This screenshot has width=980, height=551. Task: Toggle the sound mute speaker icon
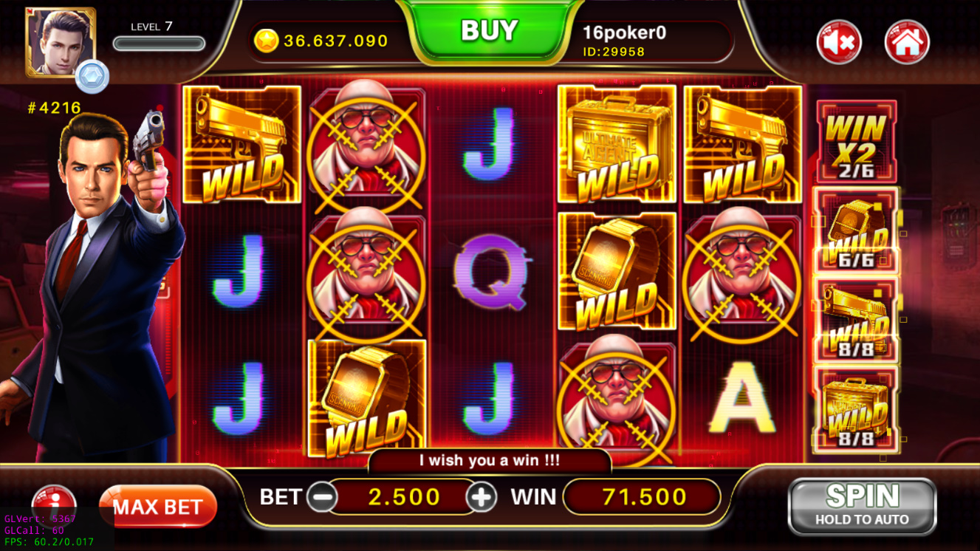click(x=840, y=42)
